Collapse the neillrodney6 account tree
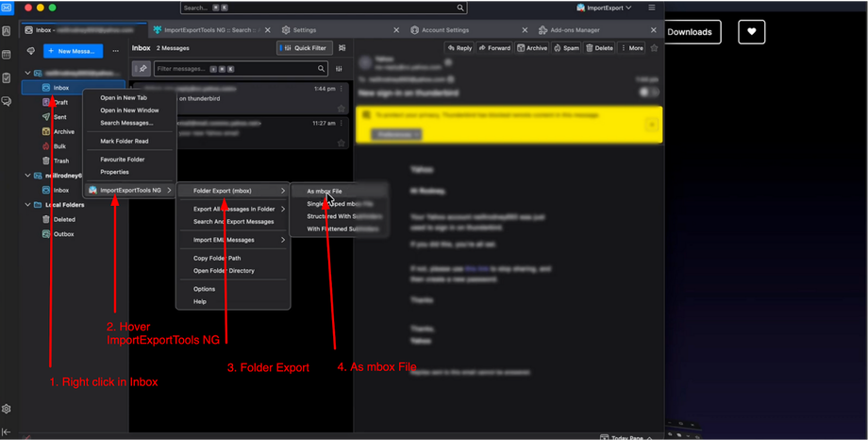Image resolution: width=868 pixels, height=440 pixels. tap(27, 176)
